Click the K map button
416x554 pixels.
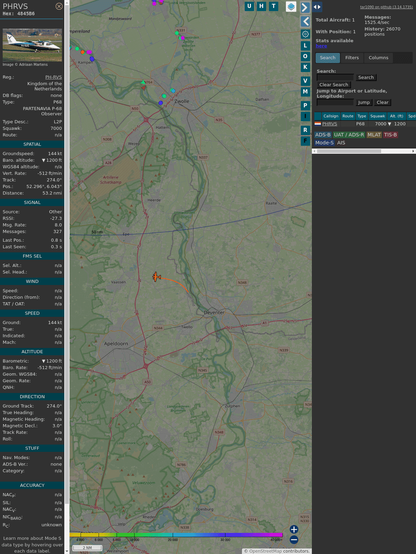pos(305,67)
